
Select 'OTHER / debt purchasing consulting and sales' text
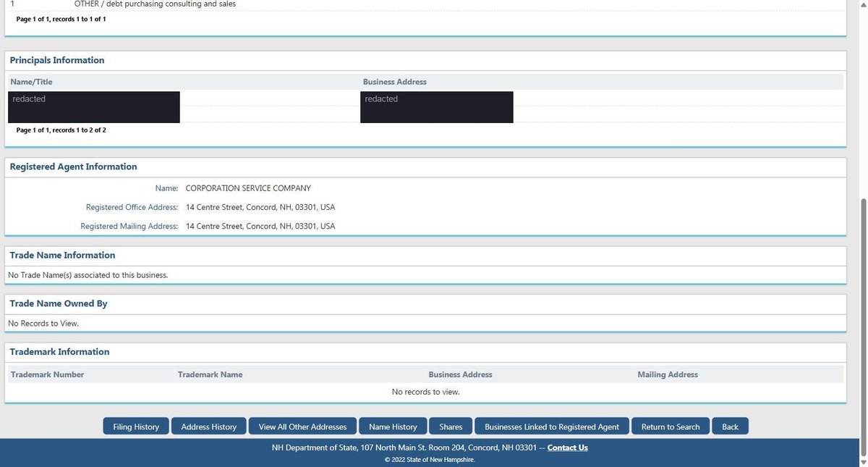coord(155,4)
